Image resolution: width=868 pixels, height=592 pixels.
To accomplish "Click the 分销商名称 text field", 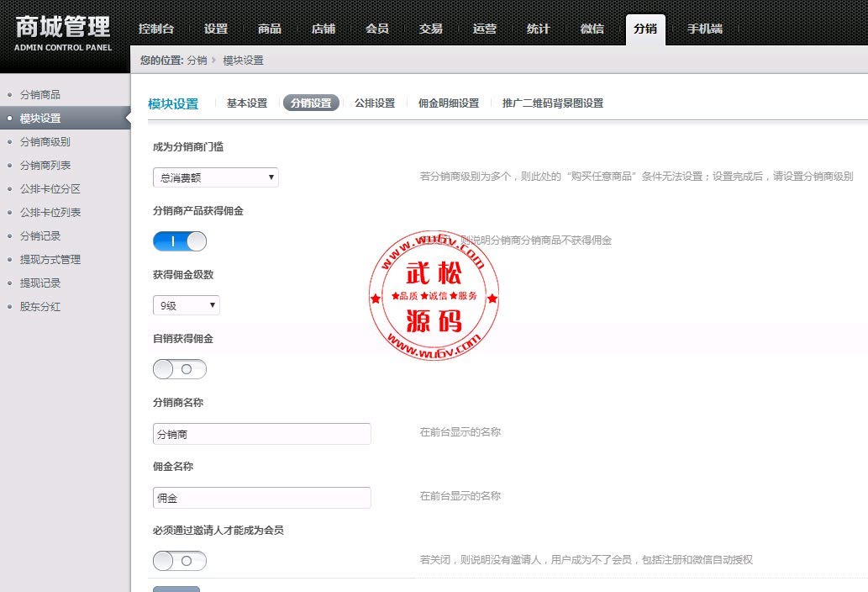I will pyautogui.click(x=262, y=434).
